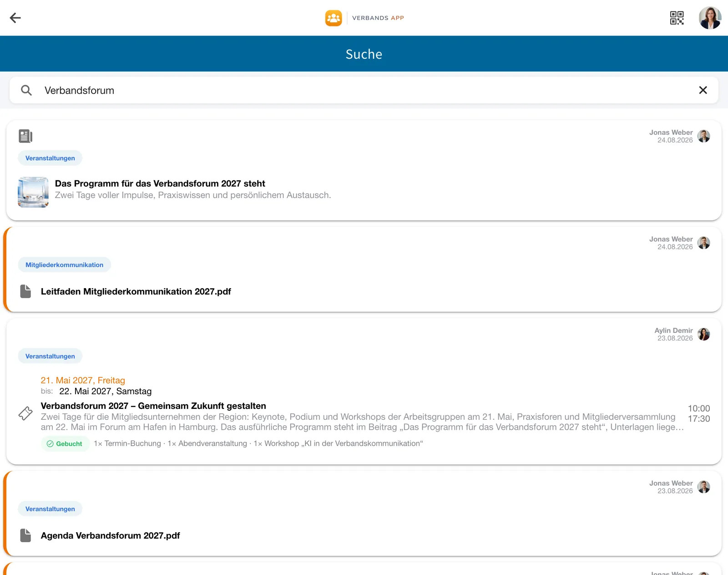Image resolution: width=728 pixels, height=575 pixels.
Task: Click file icon of Leitfaden Mitgliederkommunikation 2027.pdf
Action: tap(25, 291)
